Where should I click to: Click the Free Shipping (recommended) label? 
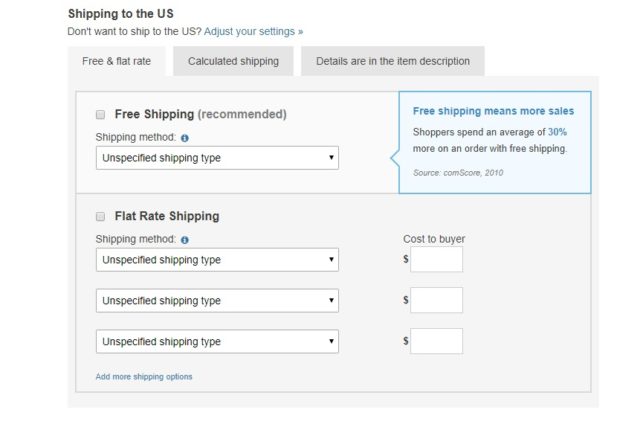click(200, 114)
